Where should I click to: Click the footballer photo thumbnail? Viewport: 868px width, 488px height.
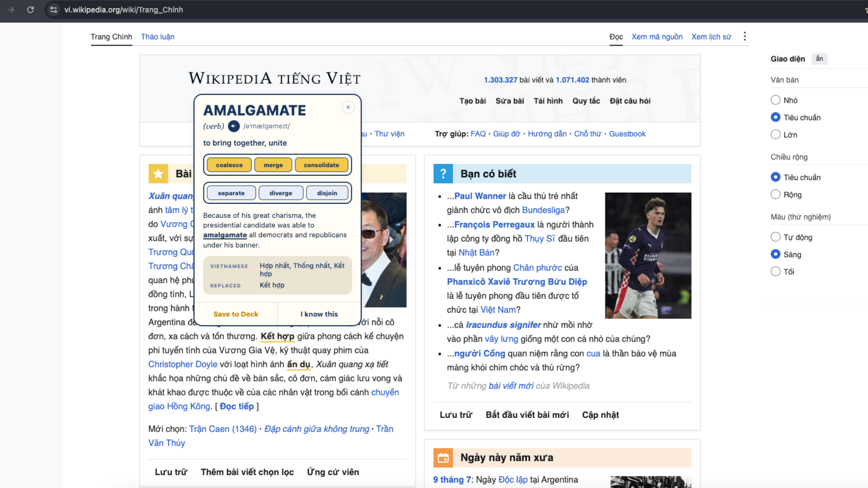tap(648, 255)
